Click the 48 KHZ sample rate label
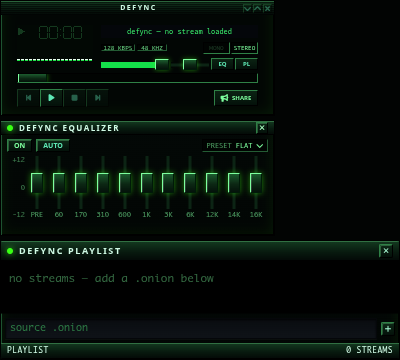 pos(152,48)
